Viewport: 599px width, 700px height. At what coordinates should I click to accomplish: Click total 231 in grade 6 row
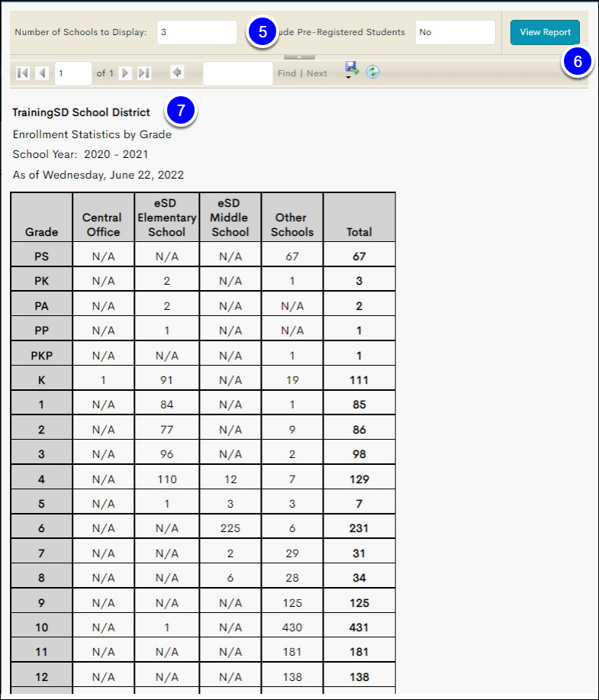pos(359,528)
